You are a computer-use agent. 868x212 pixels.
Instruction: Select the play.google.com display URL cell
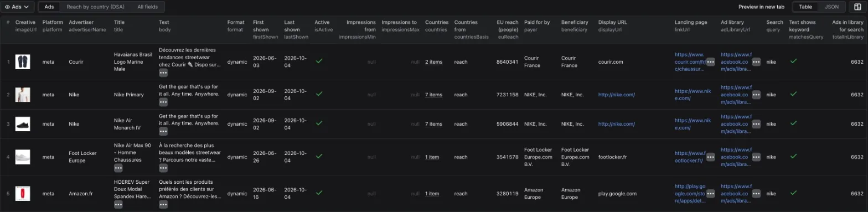click(617, 194)
